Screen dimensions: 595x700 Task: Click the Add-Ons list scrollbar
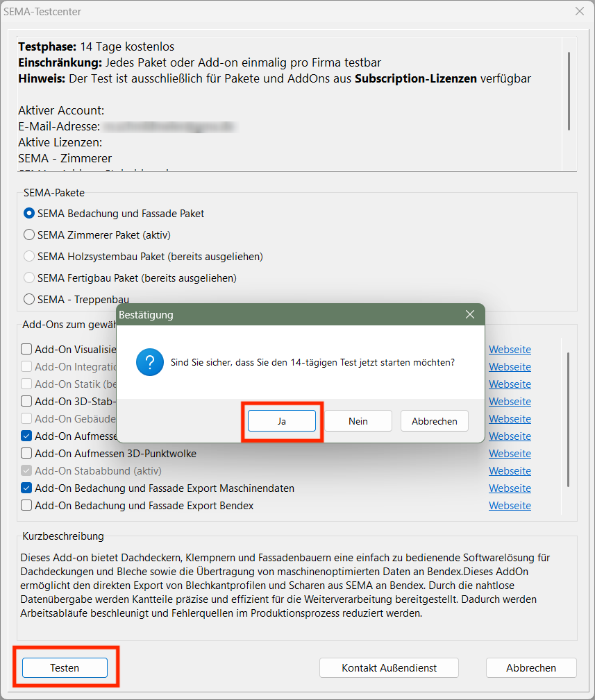point(569,419)
